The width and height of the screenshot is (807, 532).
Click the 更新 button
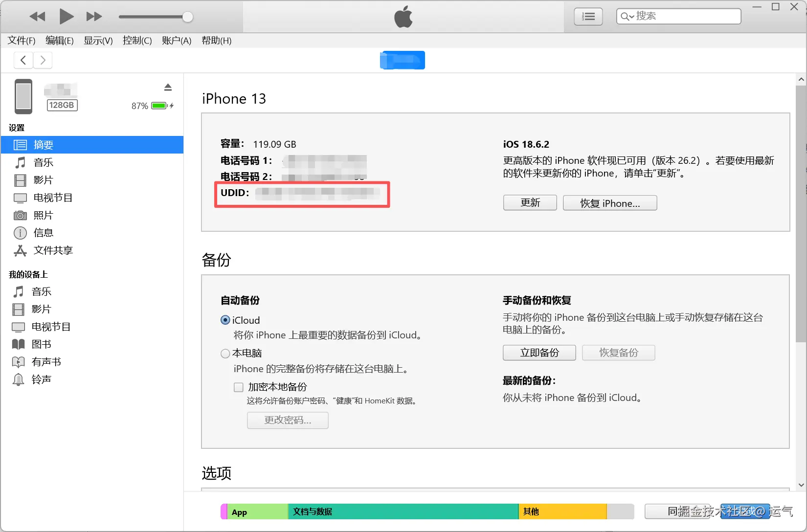tap(530, 203)
